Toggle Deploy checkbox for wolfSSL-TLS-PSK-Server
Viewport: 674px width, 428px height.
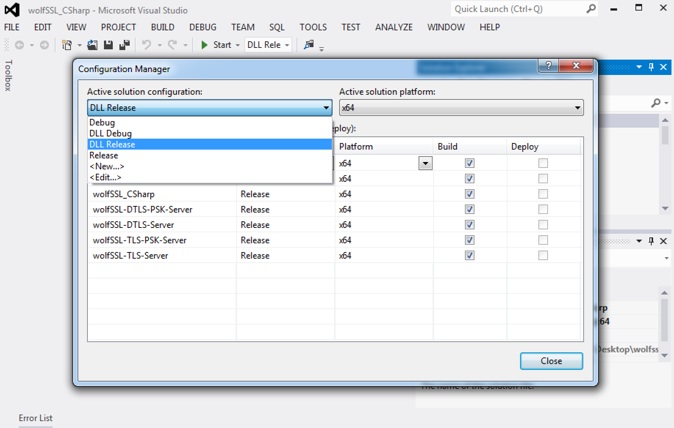(543, 240)
